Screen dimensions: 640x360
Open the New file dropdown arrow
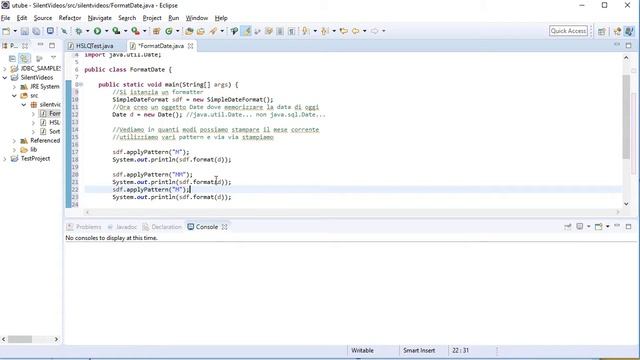click(x=15, y=31)
